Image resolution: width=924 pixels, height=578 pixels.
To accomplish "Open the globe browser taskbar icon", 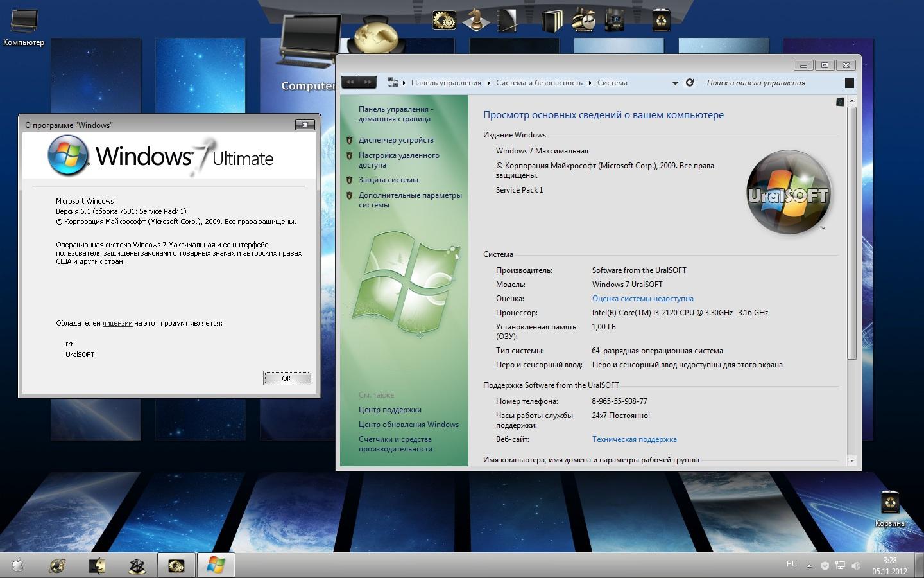I will click(x=57, y=565).
